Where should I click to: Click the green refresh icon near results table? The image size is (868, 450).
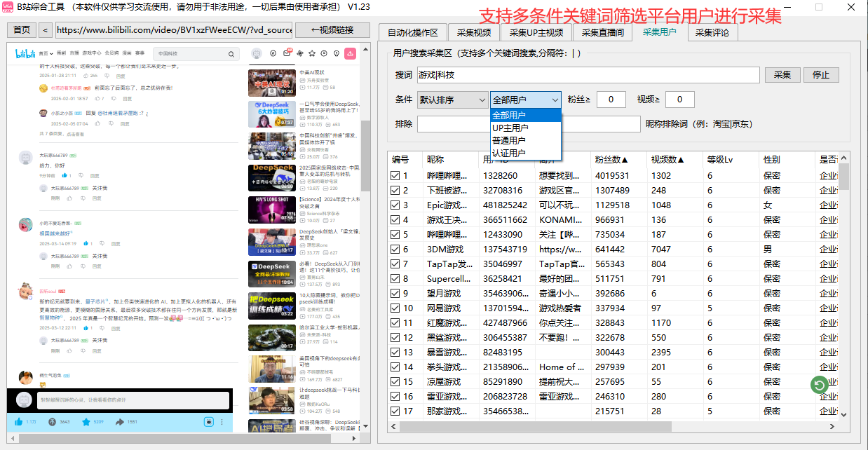820,385
